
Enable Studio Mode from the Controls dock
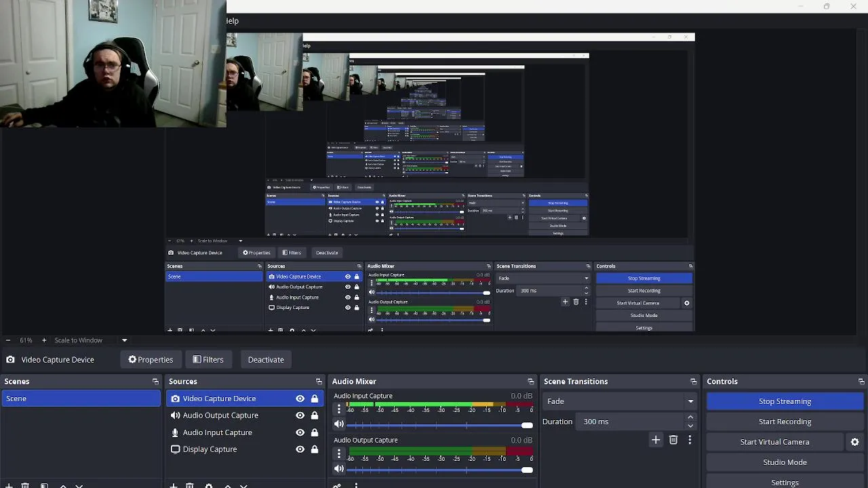[x=785, y=462]
